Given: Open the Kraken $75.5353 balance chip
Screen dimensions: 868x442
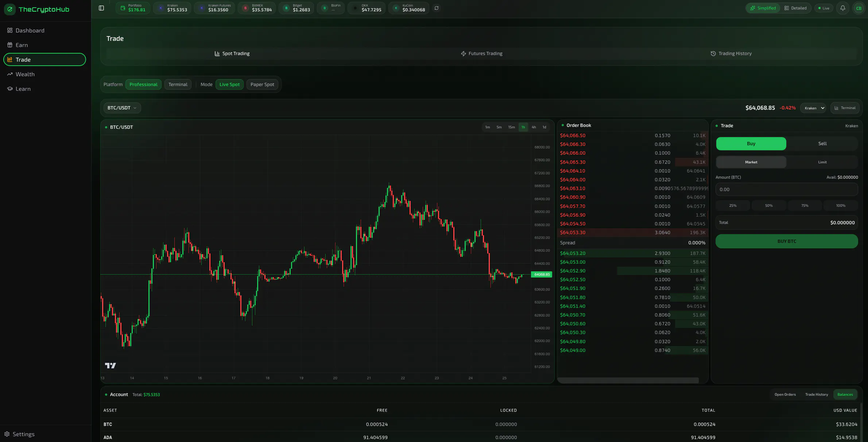Looking at the screenshot, I should [173, 8].
